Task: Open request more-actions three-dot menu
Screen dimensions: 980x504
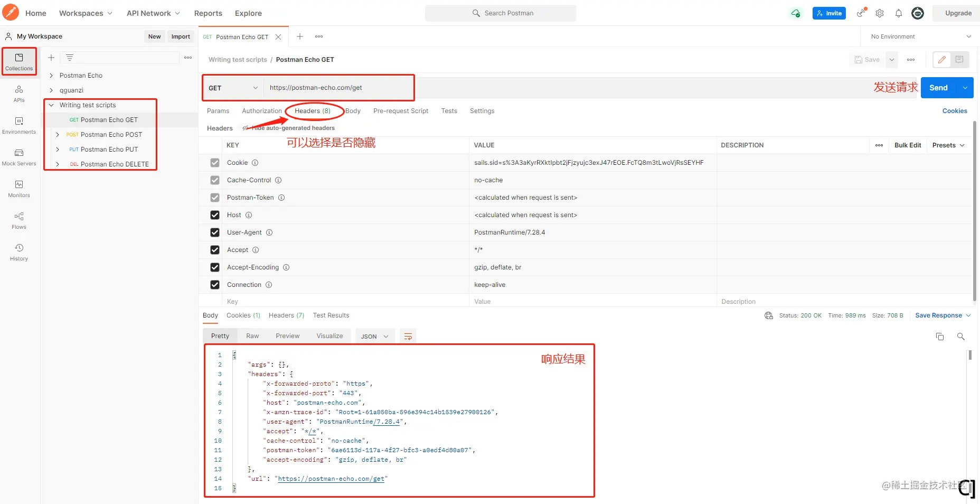Action: tap(911, 60)
